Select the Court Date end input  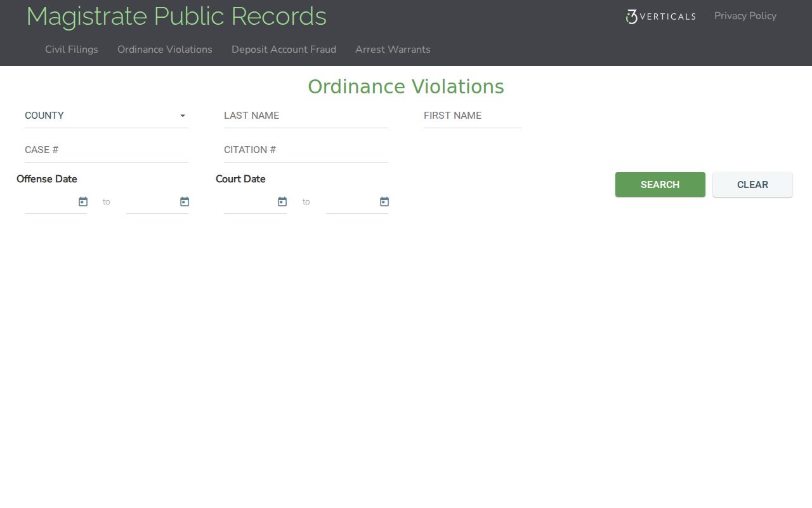[x=351, y=202]
